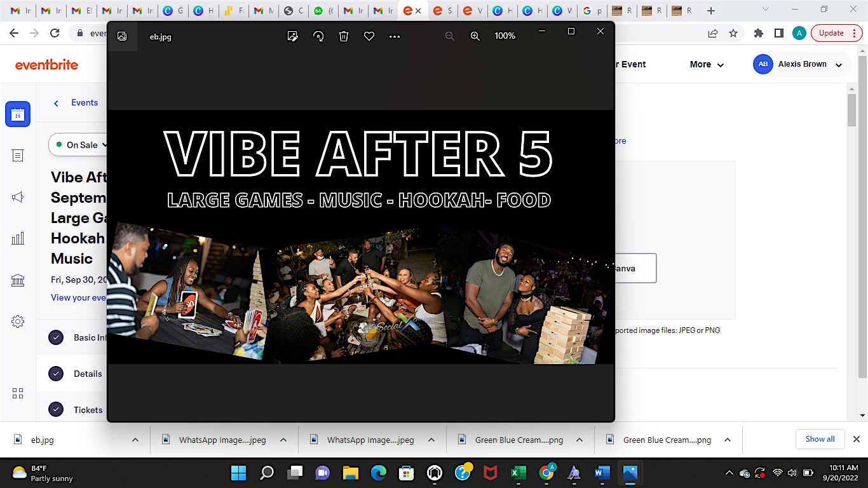Open the Windows Start menu

click(238, 473)
